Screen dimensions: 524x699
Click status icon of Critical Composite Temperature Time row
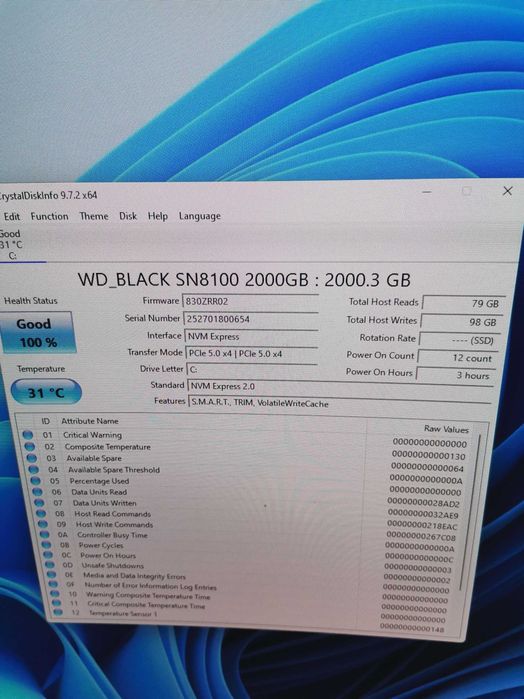(57, 603)
